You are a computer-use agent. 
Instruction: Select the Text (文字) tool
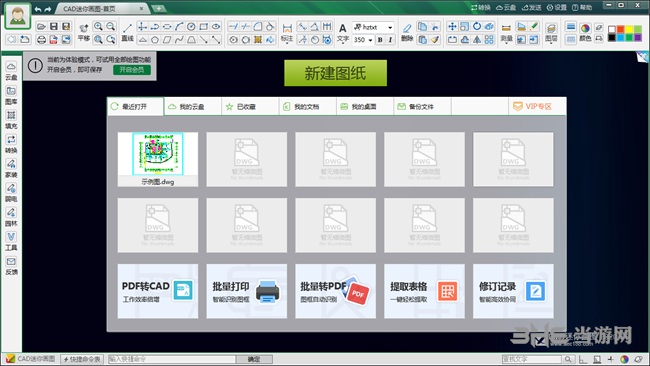(x=342, y=33)
